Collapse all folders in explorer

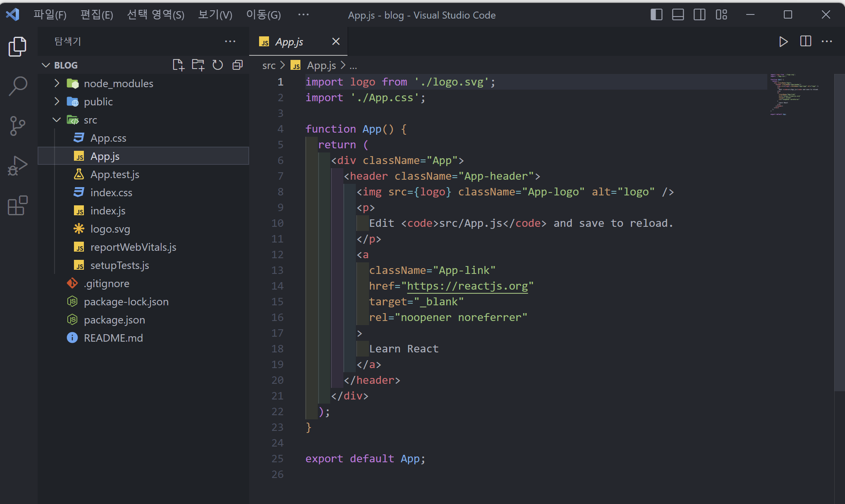pyautogui.click(x=238, y=65)
